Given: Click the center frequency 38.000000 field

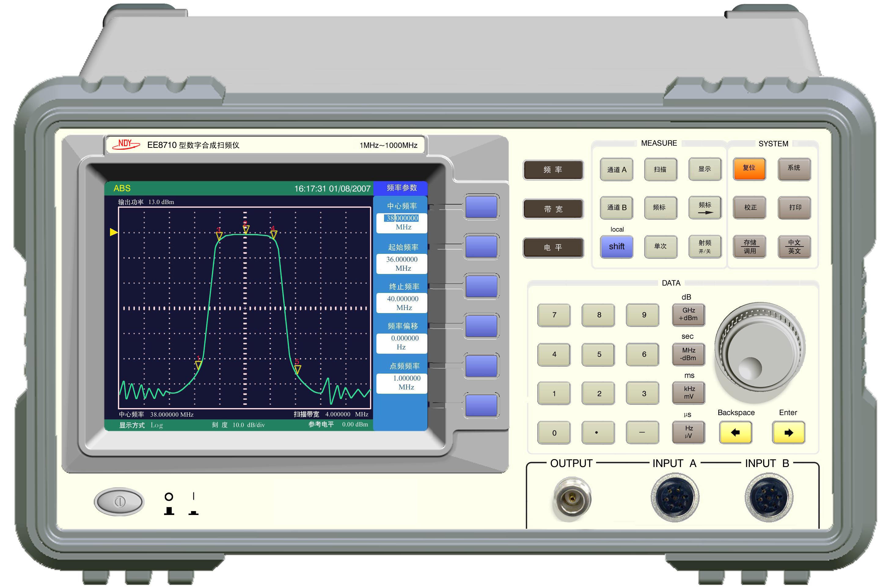Looking at the screenshot, I should 402,218.
